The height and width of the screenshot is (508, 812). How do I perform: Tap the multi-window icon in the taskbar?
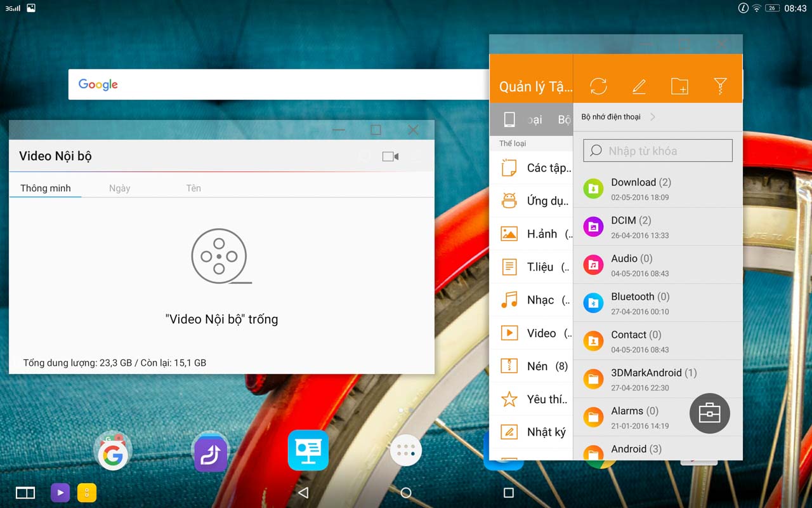pos(25,492)
